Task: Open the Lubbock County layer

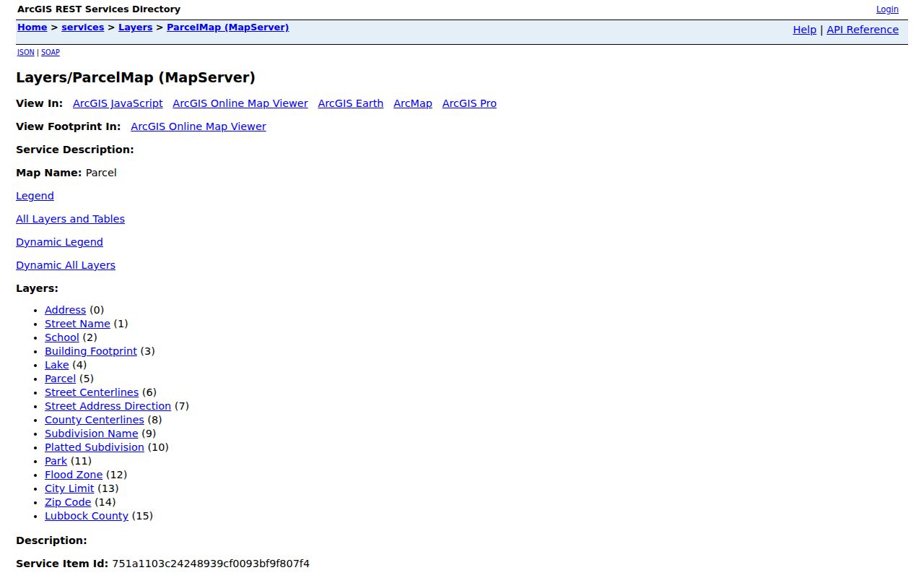Action: pos(87,516)
